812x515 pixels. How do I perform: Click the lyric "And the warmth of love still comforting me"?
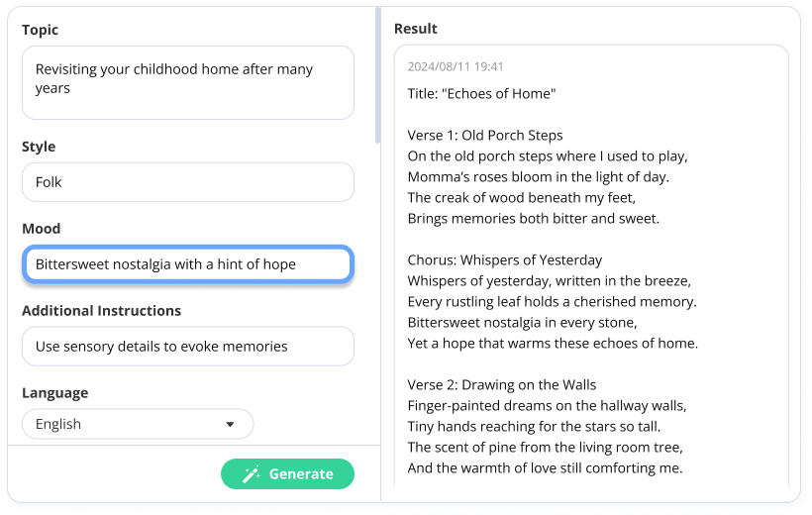(546, 468)
